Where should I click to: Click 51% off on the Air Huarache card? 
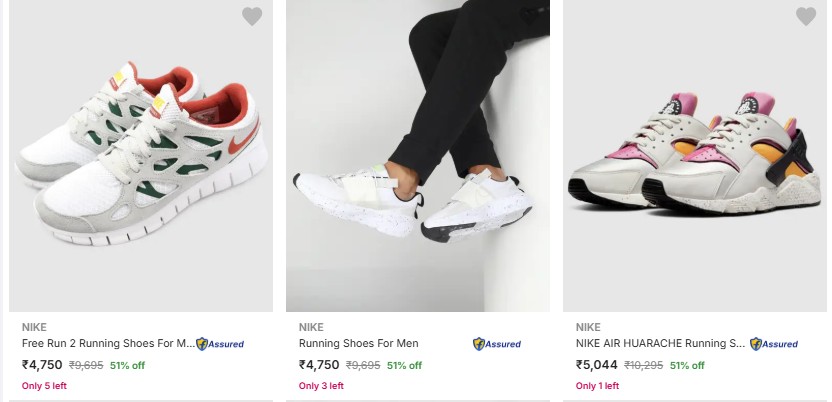pyautogui.click(x=687, y=365)
